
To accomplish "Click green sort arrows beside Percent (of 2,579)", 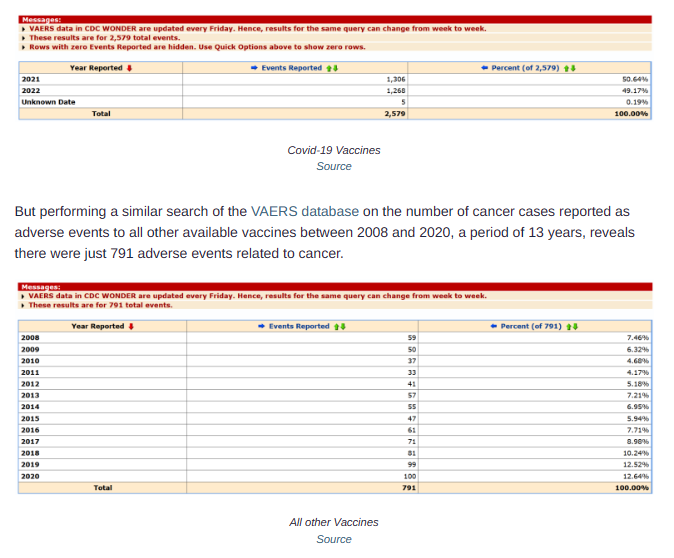I will 570,68.
